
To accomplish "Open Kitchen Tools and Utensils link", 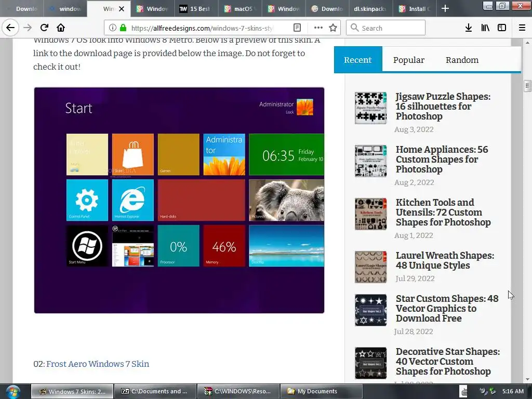I will 443,212.
